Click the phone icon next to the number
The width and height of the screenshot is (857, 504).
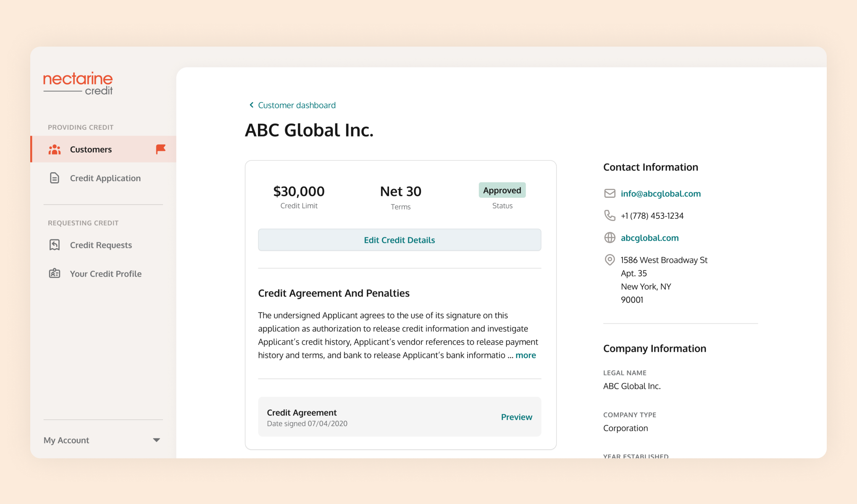(x=609, y=215)
